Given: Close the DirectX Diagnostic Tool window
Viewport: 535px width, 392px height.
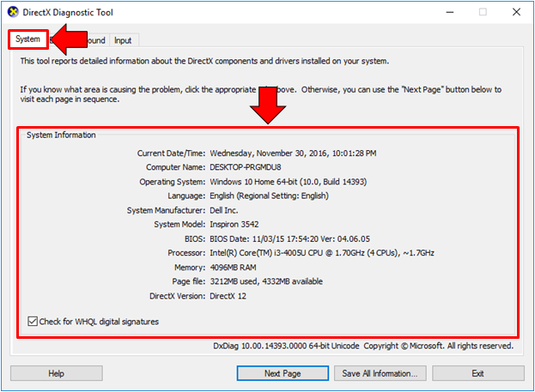Looking at the screenshot, I should tap(516, 12).
